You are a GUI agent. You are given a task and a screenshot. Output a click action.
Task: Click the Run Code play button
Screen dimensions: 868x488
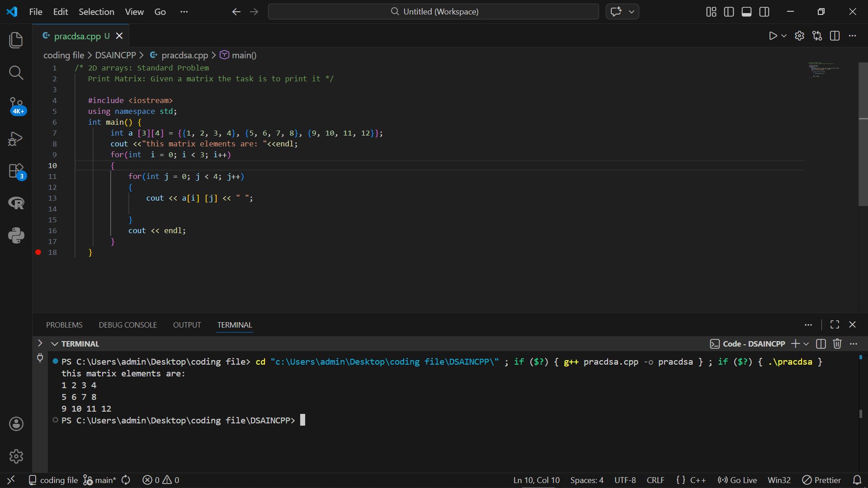coord(773,36)
